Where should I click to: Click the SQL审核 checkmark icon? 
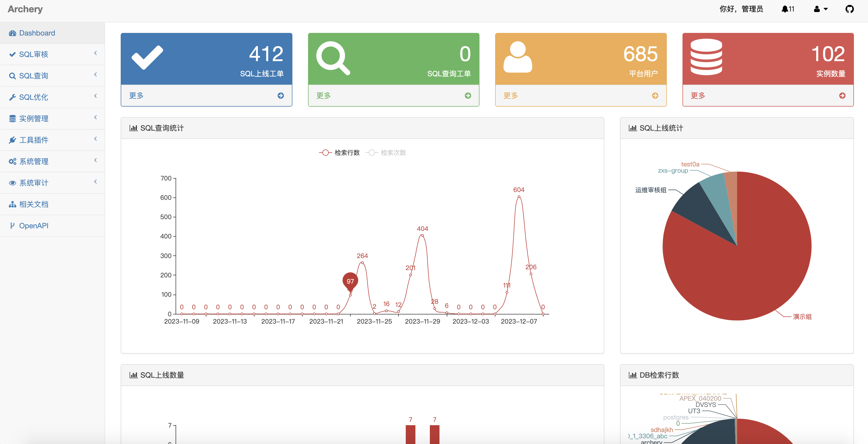[x=13, y=54]
